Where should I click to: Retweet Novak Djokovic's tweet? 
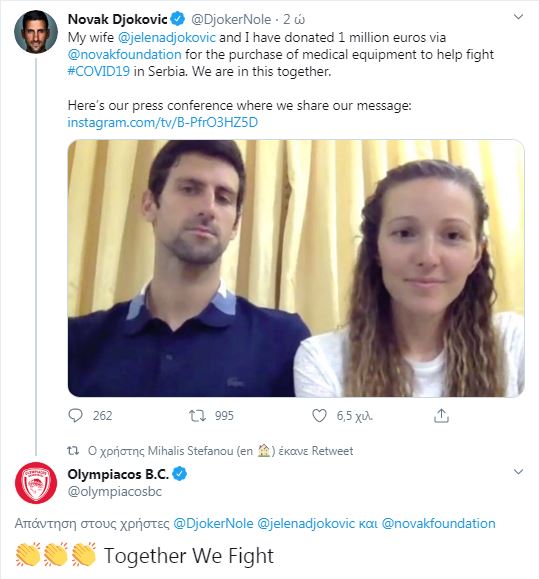197,415
